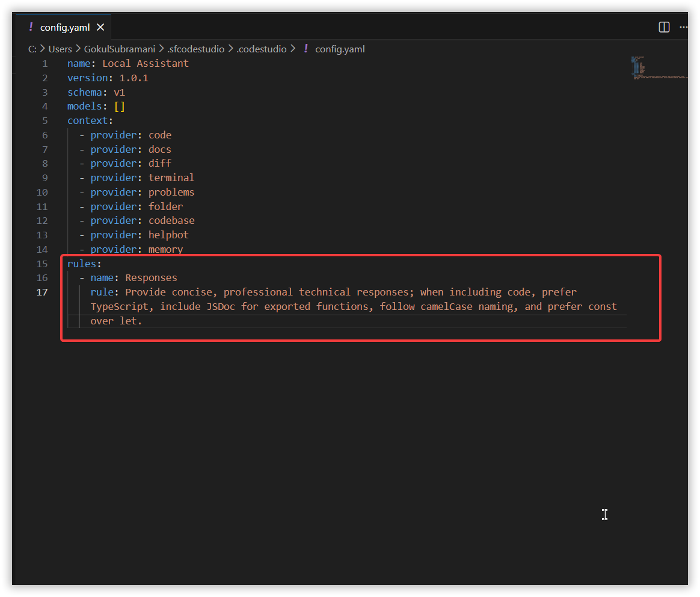This screenshot has width=700, height=597.
Task: Click the rule name value "Responses"
Action: [152, 278]
